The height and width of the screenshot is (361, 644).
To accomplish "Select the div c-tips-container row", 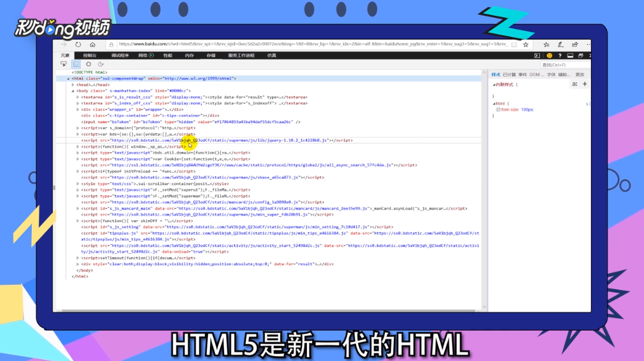I will tap(150, 115).
